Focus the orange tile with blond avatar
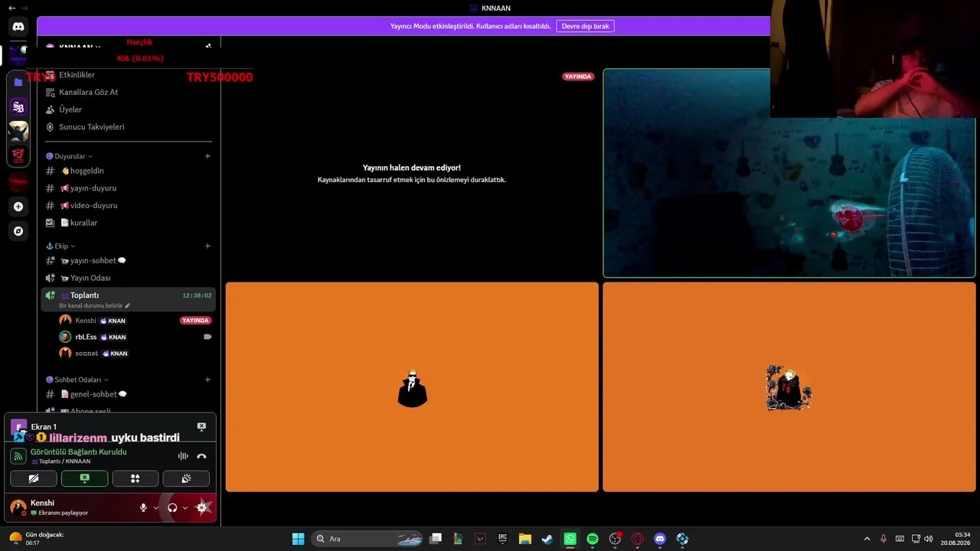 tap(789, 387)
